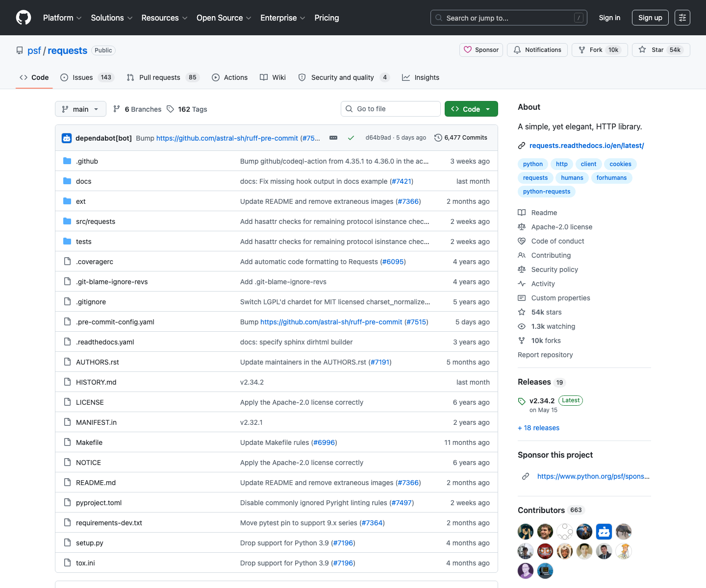This screenshot has width=706, height=588.
Task: Click the cookies topic tag
Action: 620,164
